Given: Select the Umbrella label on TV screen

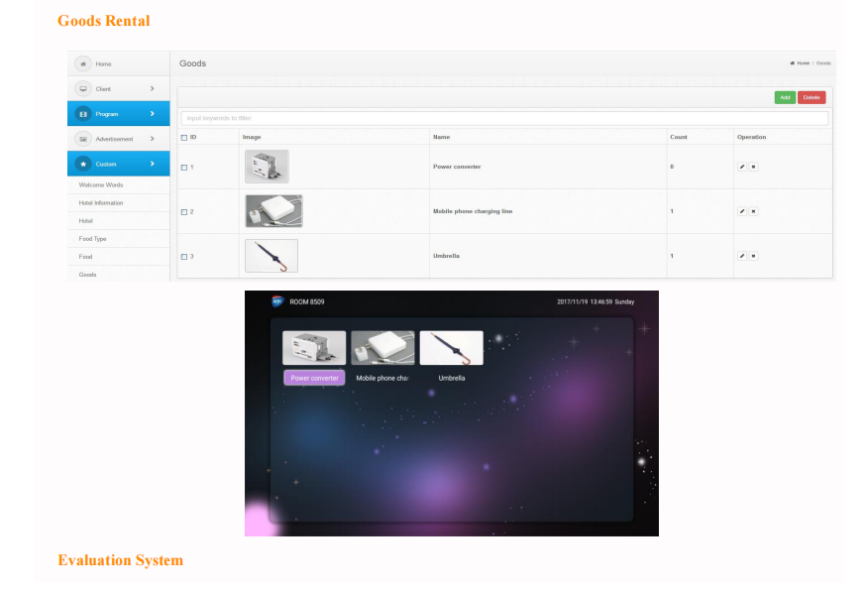Looking at the screenshot, I should tap(452, 378).
